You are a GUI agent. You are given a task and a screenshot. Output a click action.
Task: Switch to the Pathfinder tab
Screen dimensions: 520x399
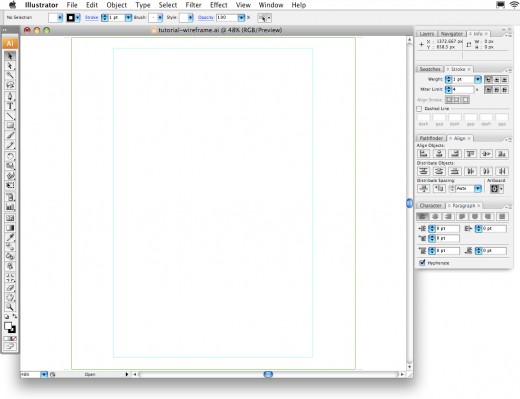click(431, 138)
